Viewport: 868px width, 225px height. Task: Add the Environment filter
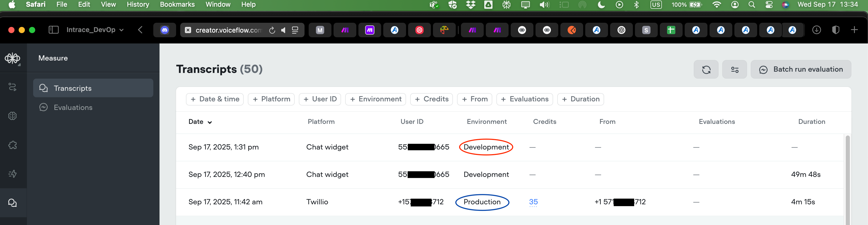(375, 99)
